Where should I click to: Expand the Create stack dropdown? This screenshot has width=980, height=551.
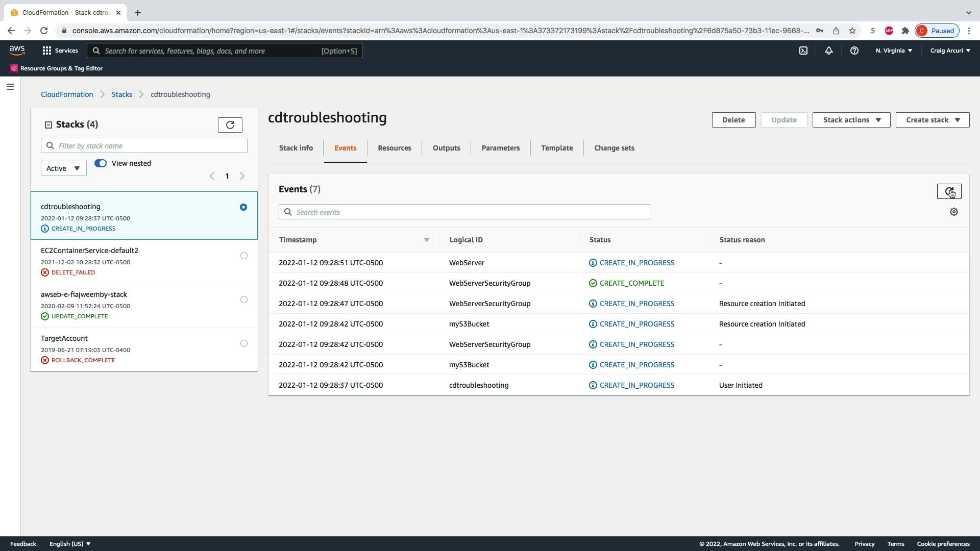[x=932, y=120]
